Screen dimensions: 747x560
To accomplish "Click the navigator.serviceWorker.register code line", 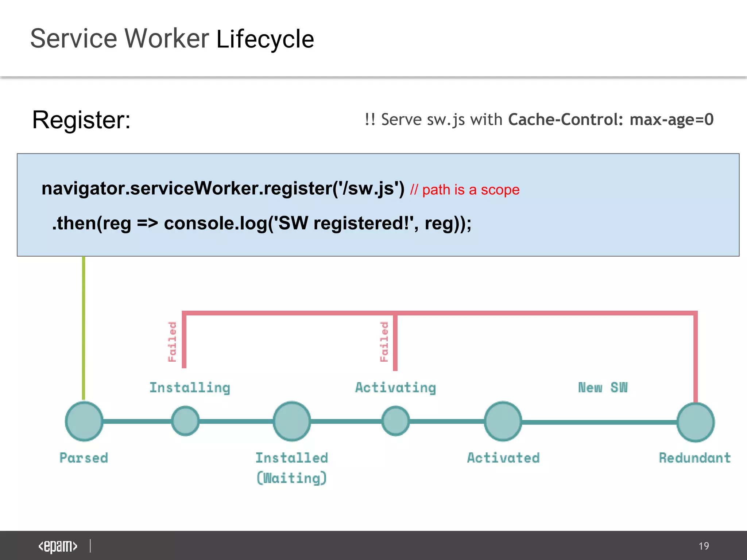I will (x=223, y=188).
